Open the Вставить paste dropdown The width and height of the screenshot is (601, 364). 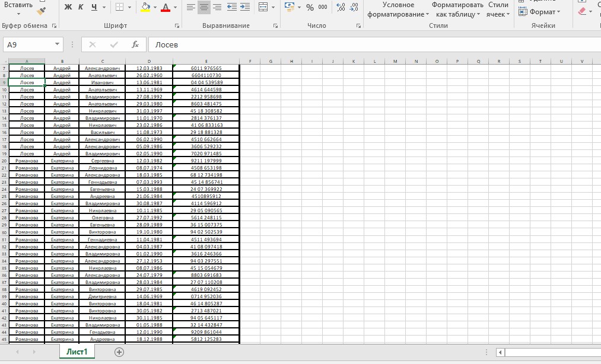18,14
